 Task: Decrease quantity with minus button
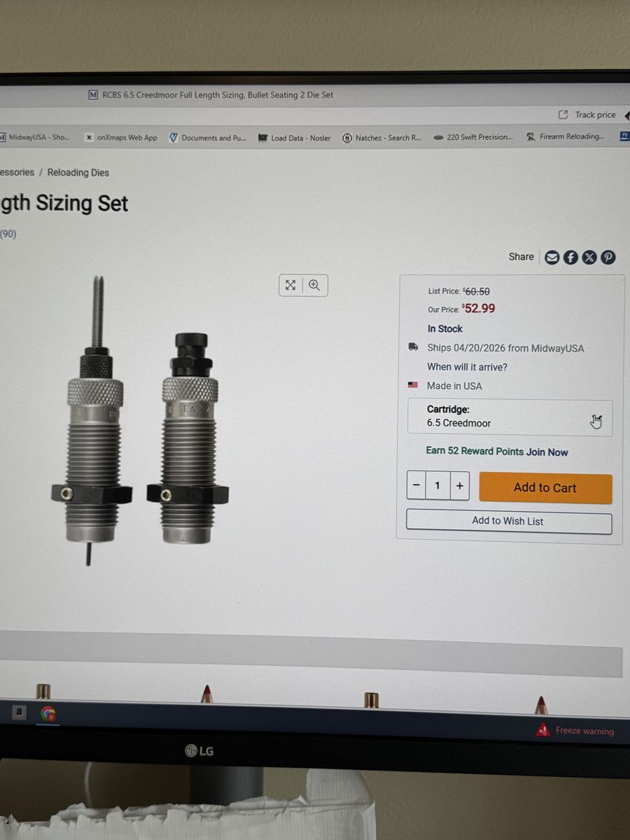click(416, 486)
